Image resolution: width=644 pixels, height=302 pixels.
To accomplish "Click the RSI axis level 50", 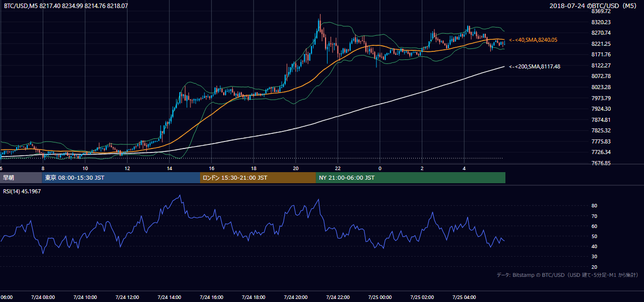I will coord(594,236).
